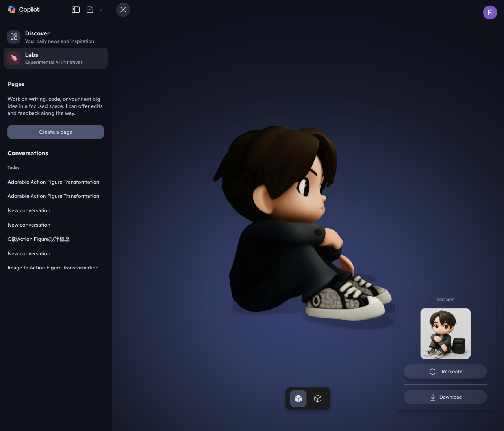
Task: Close the 3D figure viewer
Action: tap(123, 9)
